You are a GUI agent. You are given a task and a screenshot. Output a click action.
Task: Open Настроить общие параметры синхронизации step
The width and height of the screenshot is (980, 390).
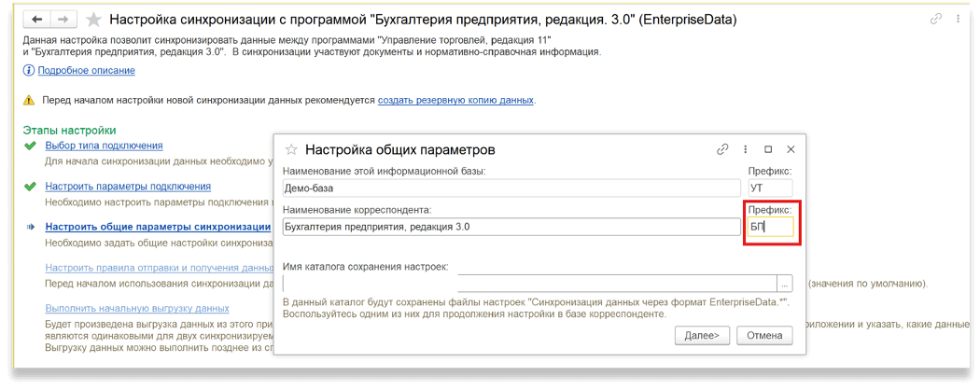click(x=158, y=227)
